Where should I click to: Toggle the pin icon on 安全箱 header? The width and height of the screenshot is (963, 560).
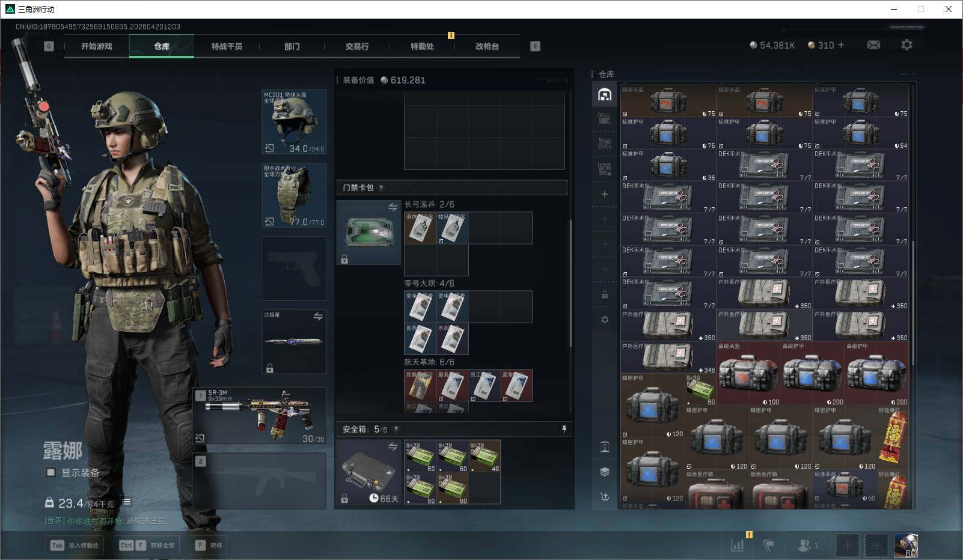(563, 429)
